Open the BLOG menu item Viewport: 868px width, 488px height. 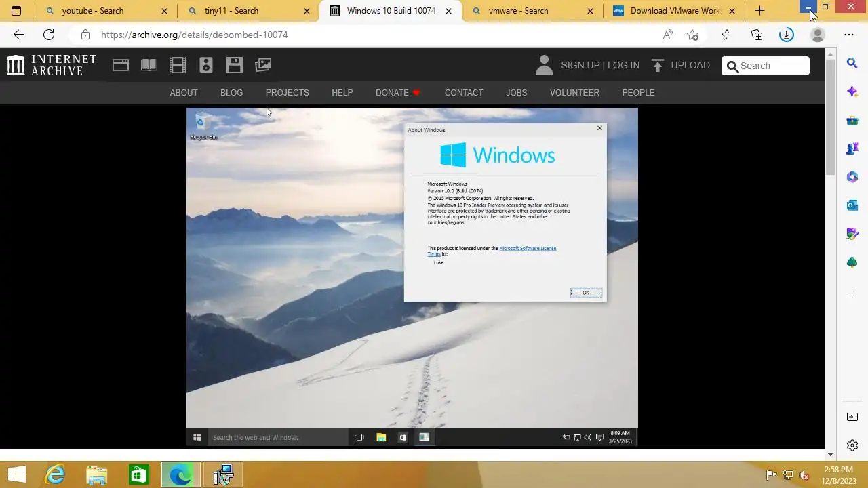(x=231, y=93)
